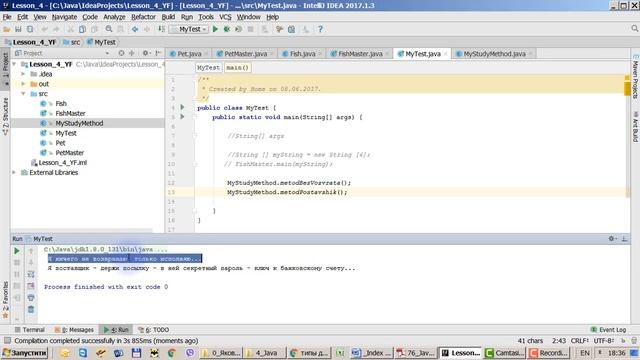Click the toolbar Stop icon
640x360 pixels.
(x=251, y=29)
